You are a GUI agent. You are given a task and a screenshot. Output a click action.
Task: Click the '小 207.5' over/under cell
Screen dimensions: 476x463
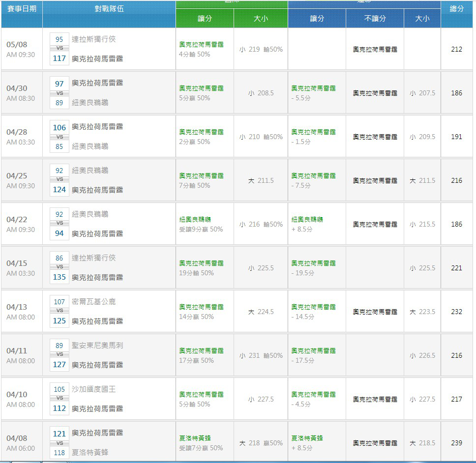tap(422, 93)
